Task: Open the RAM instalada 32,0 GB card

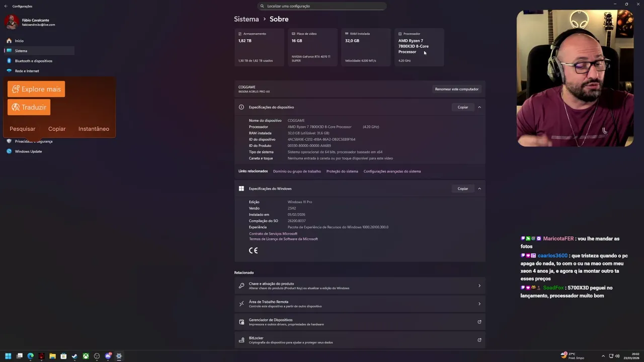Action: pos(366,47)
